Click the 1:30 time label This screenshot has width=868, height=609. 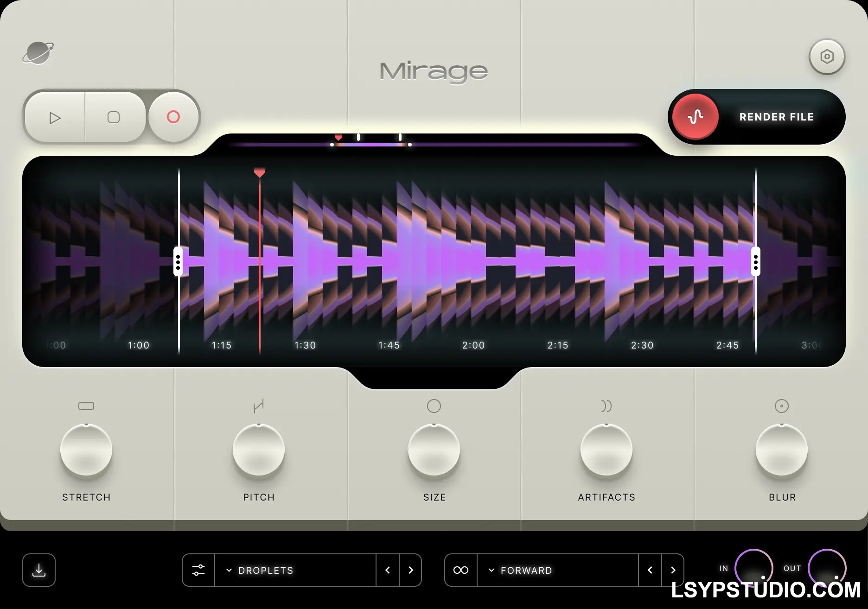(x=305, y=345)
